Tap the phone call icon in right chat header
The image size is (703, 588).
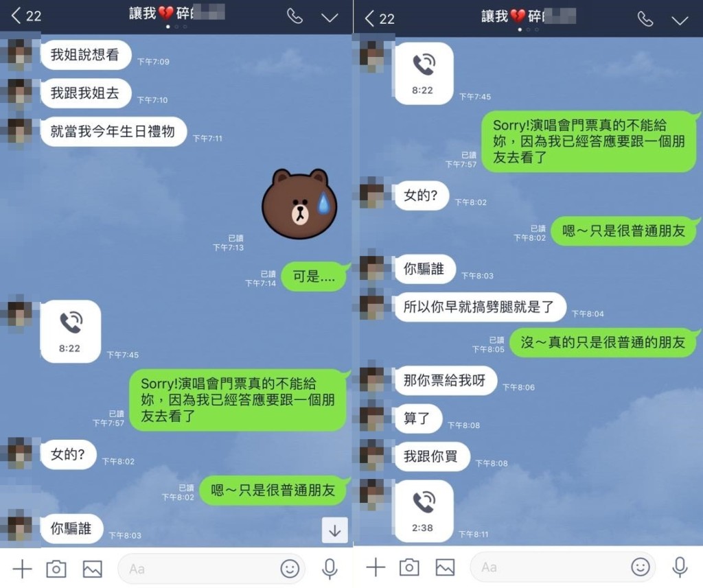[645, 19]
